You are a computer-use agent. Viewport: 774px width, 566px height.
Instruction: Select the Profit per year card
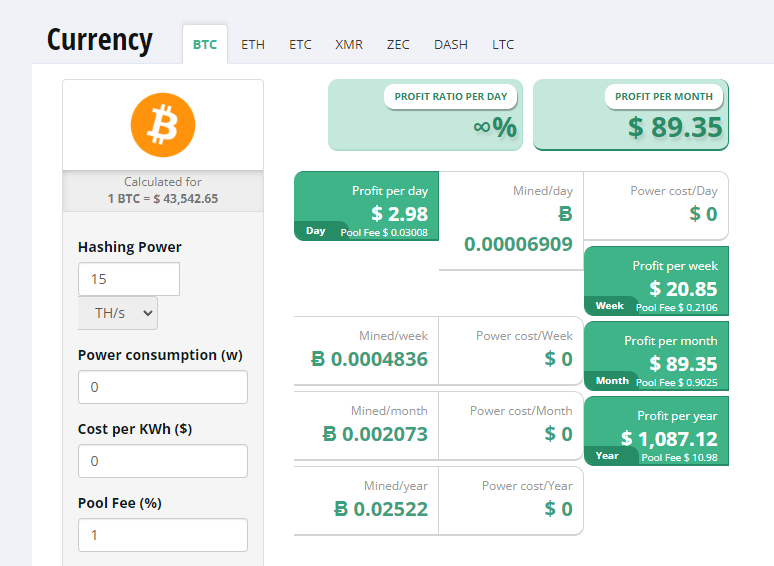pos(656,430)
